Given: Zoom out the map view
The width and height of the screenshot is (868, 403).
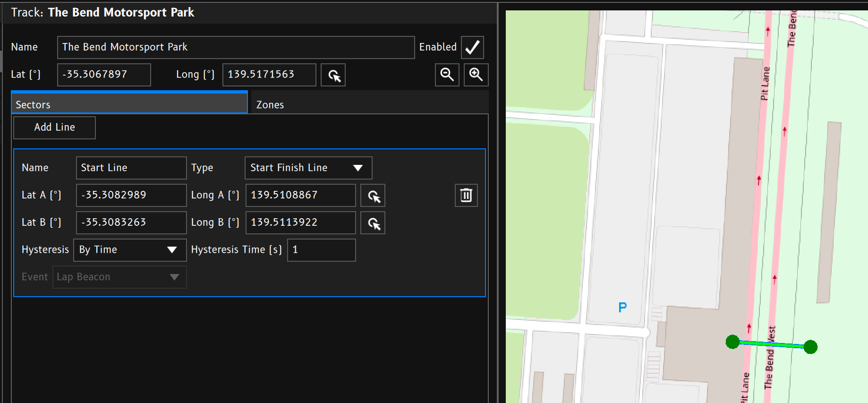Looking at the screenshot, I should coord(447,75).
